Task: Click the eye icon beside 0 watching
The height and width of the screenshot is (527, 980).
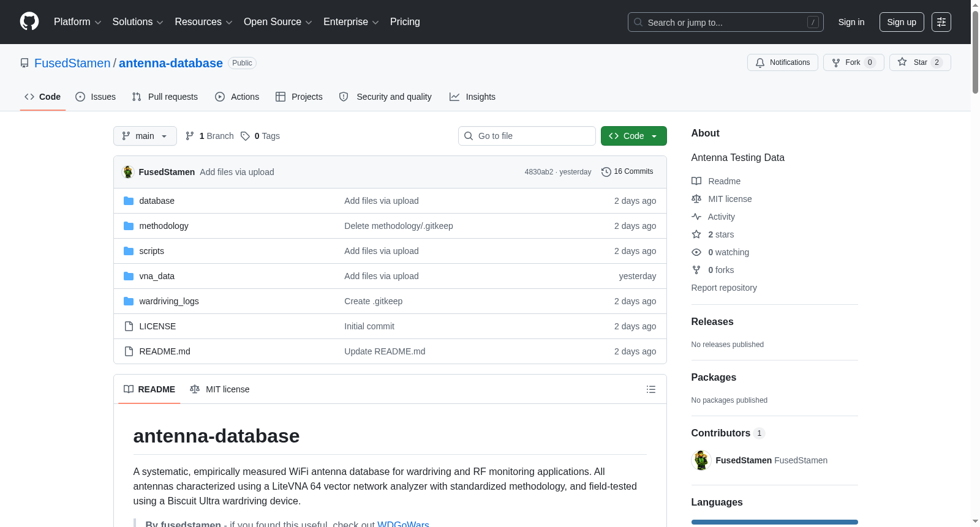Action: point(696,252)
